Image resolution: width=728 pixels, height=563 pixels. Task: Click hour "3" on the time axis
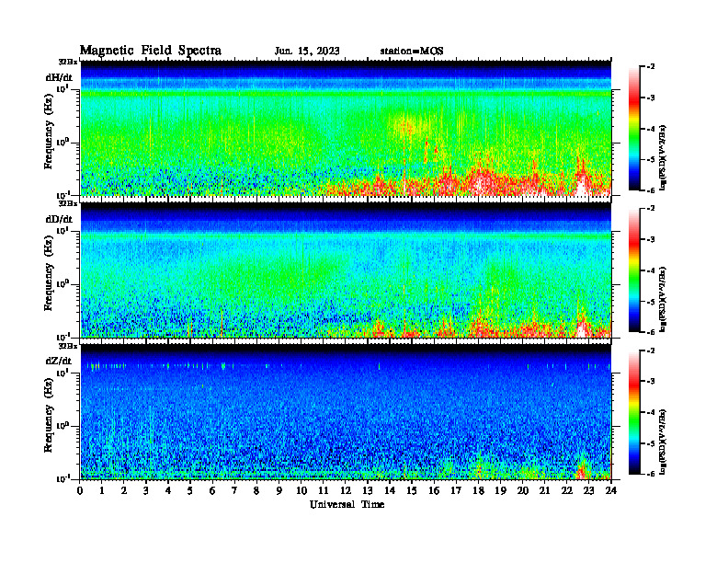click(146, 490)
